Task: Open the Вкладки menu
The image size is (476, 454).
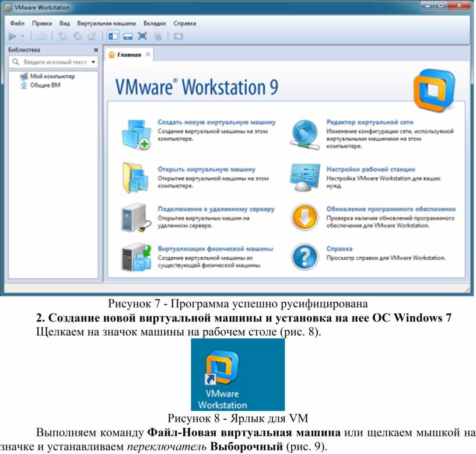Action: coord(155,23)
